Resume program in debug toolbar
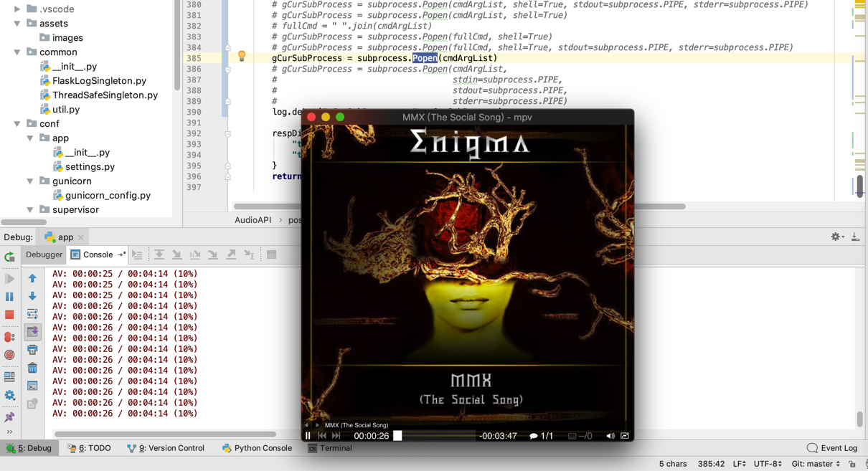Screen dimensions: 868x471 tap(9, 279)
